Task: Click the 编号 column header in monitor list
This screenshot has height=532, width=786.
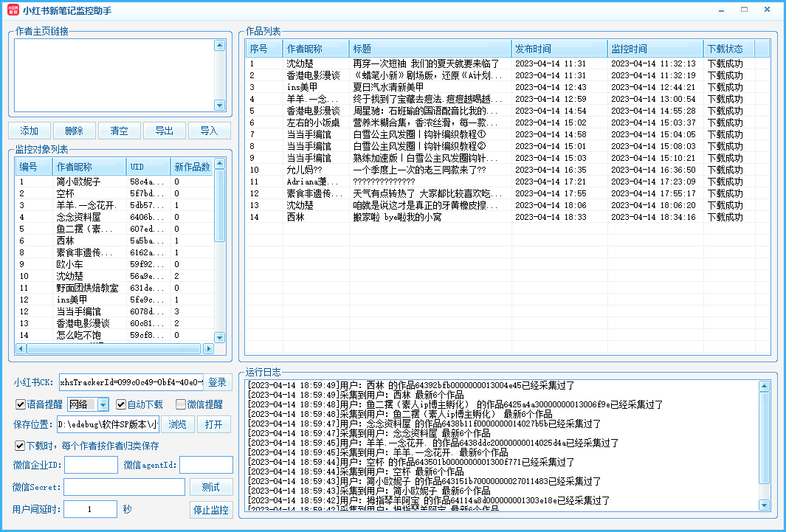Action: (x=34, y=167)
